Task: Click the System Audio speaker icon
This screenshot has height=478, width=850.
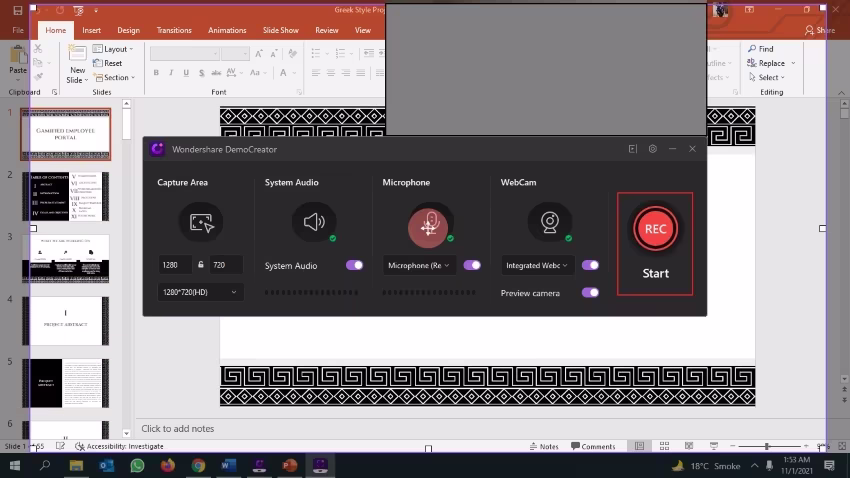Action: [314, 222]
